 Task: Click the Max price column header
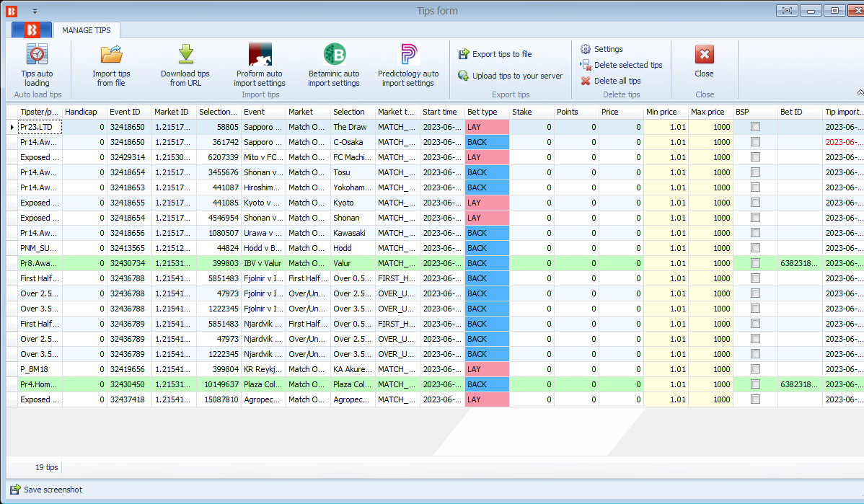tap(711, 112)
